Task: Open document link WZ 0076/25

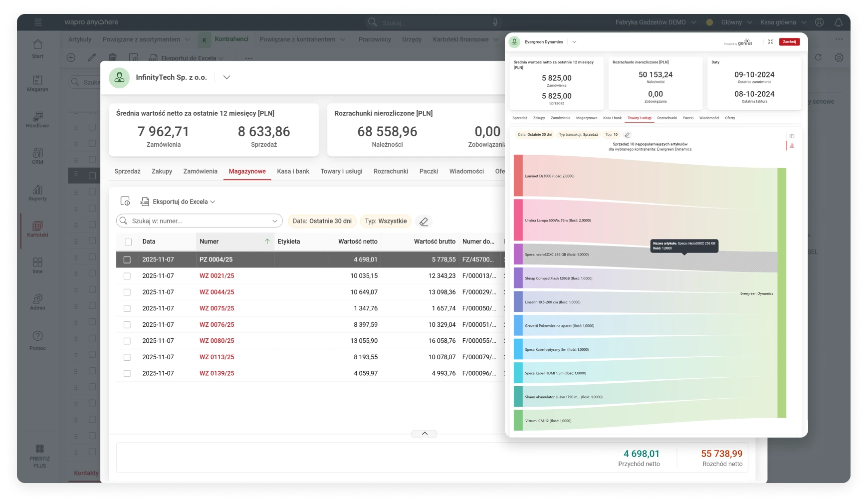Action: tap(217, 325)
